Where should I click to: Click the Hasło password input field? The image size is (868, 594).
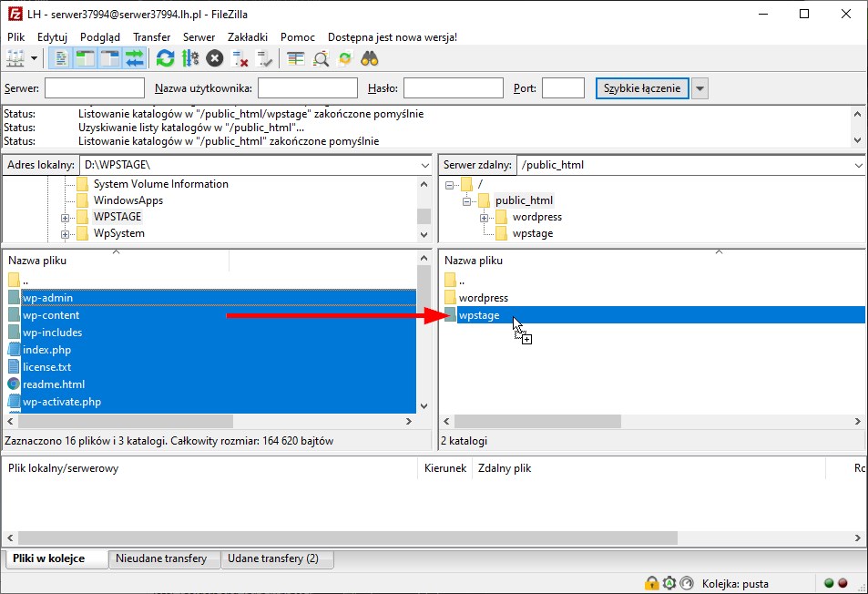click(453, 88)
